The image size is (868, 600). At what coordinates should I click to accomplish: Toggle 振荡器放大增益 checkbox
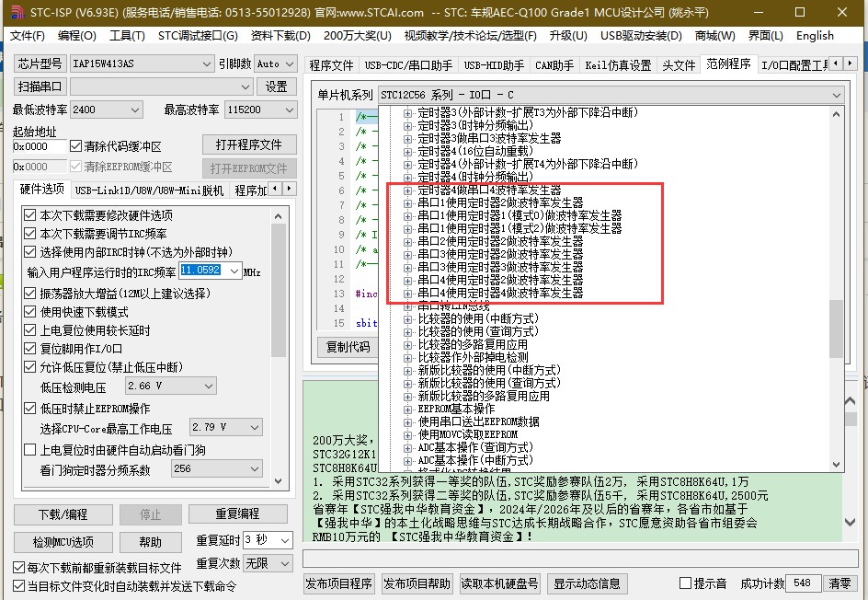(x=30, y=293)
